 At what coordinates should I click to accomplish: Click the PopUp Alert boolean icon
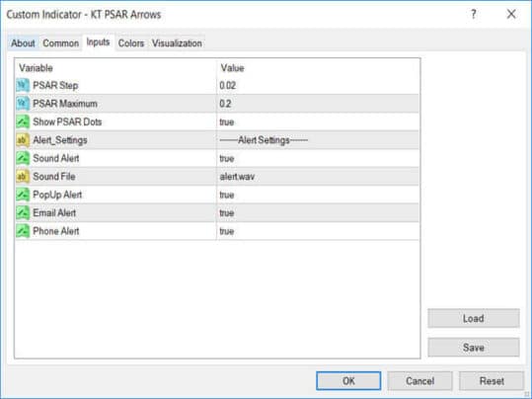(x=23, y=195)
